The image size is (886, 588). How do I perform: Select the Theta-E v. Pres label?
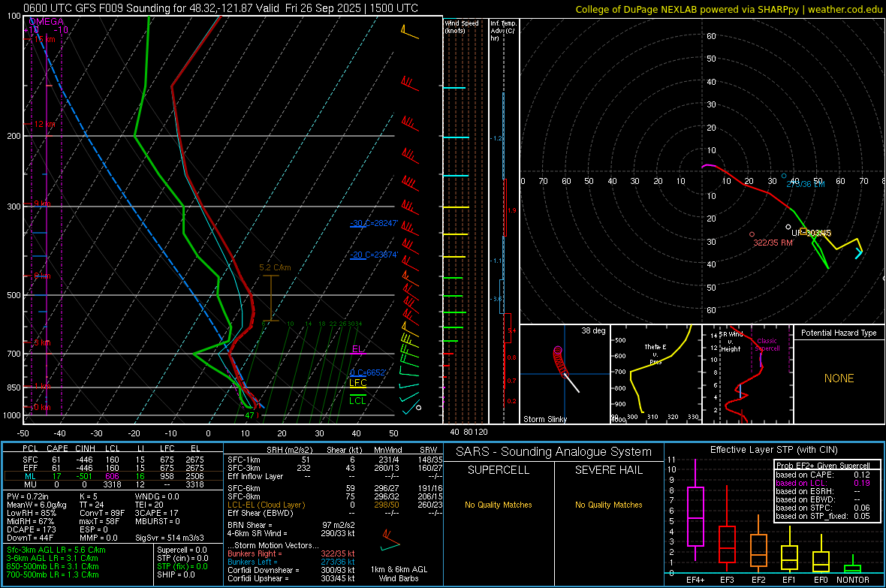[x=655, y=354]
